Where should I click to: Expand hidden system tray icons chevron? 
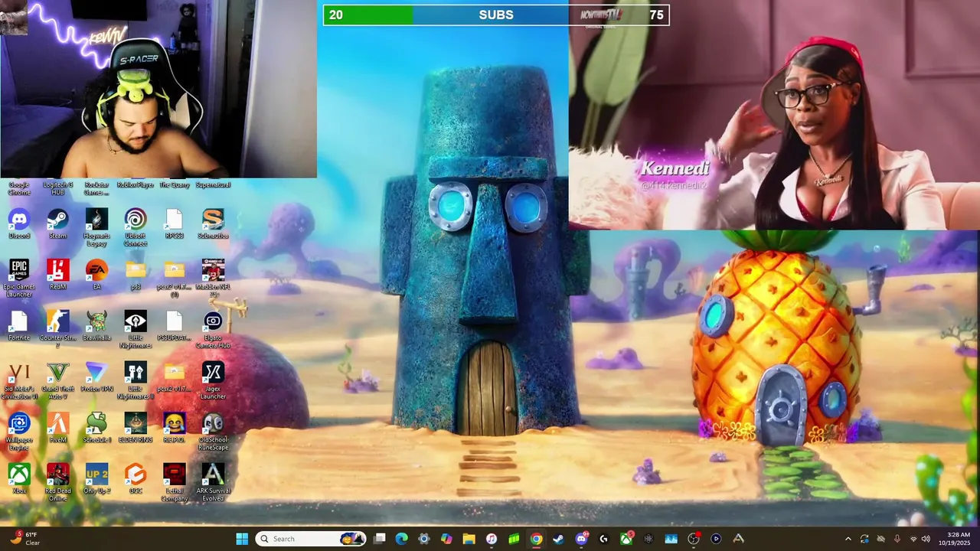click(848, 539)
